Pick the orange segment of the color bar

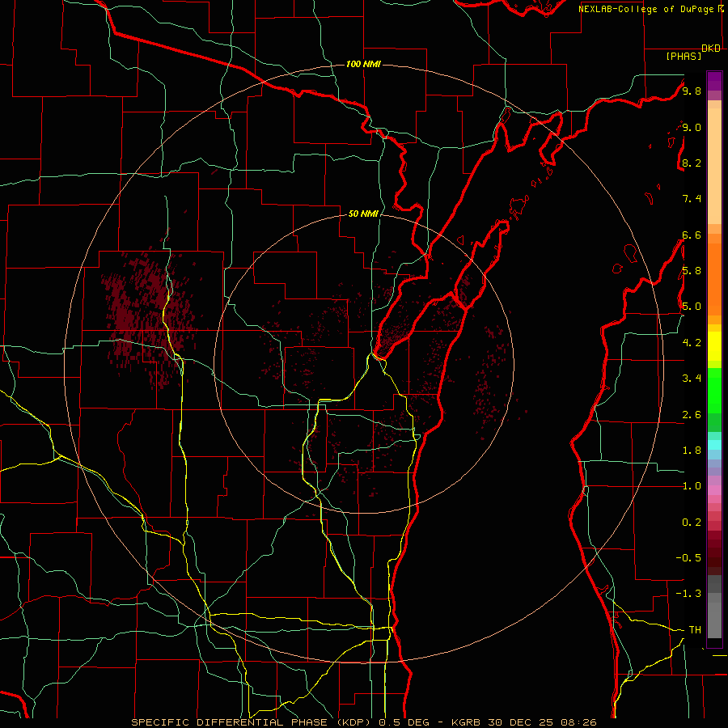pos(714,279)
